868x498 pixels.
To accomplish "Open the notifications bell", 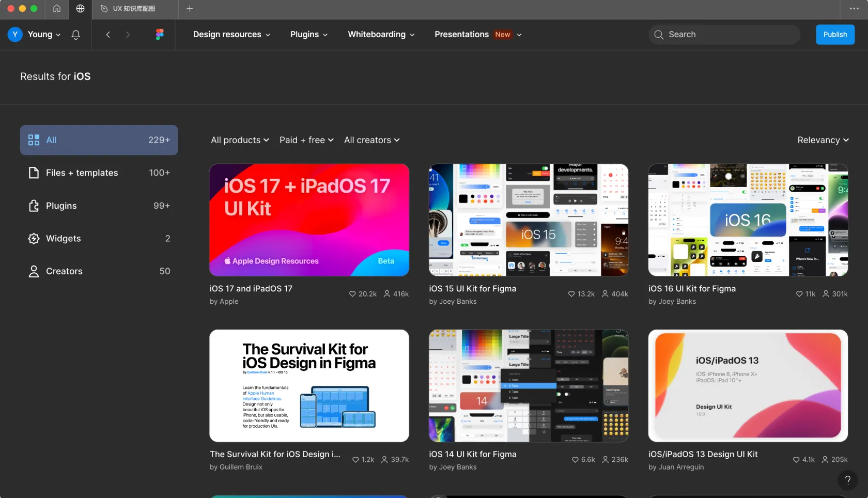I will click(x=75, y=35).
